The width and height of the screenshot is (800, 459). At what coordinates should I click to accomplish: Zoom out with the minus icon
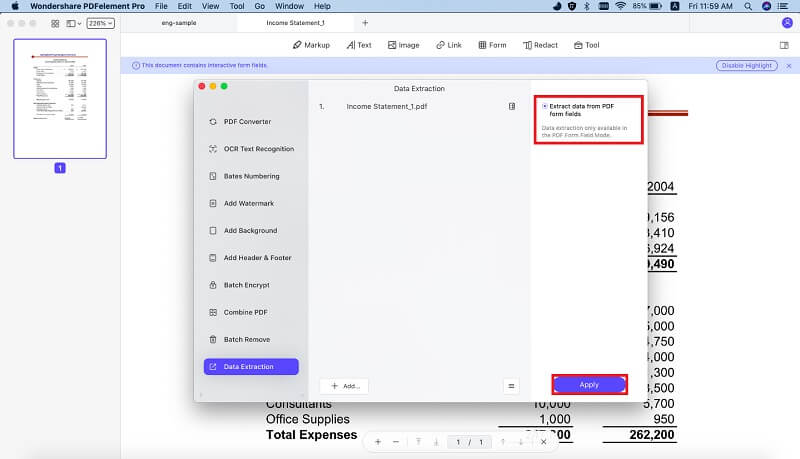[396, 442]
